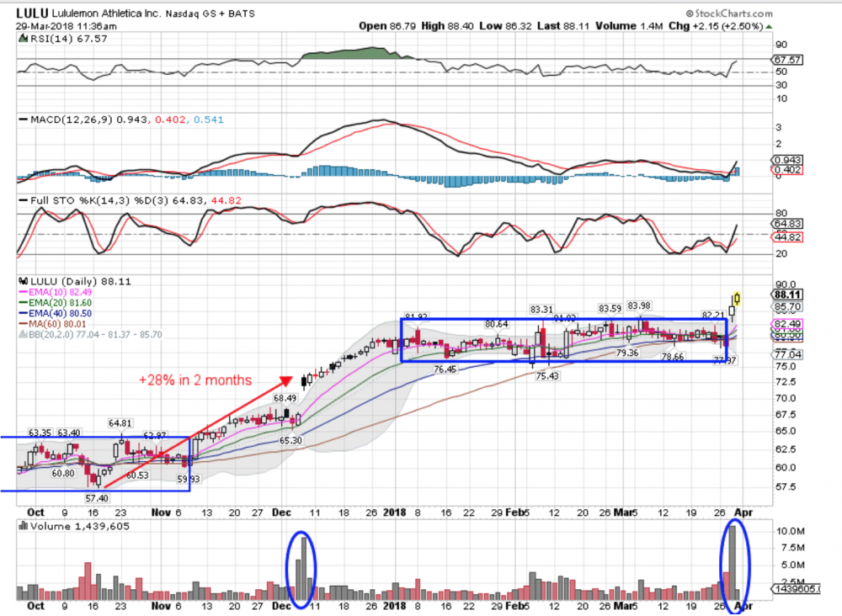The width and height of the screenshot is (842, 616).
Task: Click the red boxed 44.82 stochastic %D tag
Action: pyautogui.click(x=787, y=237)
